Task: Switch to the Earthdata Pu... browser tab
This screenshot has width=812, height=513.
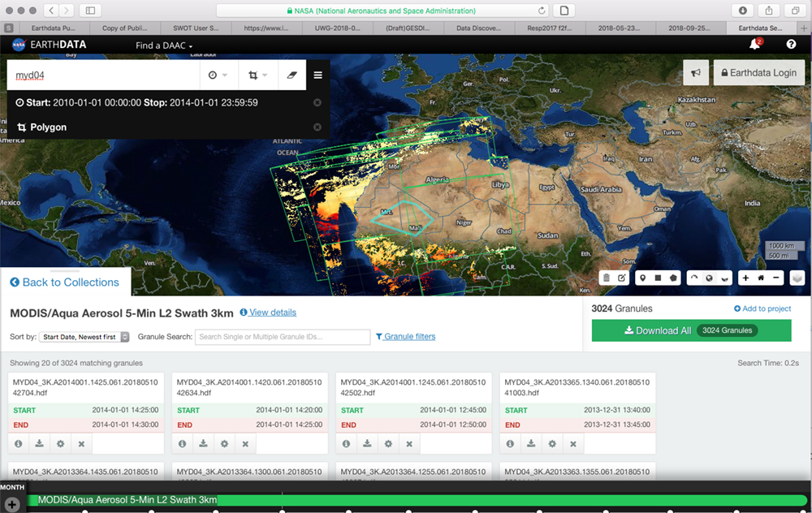Action: (x=53, y=28)
